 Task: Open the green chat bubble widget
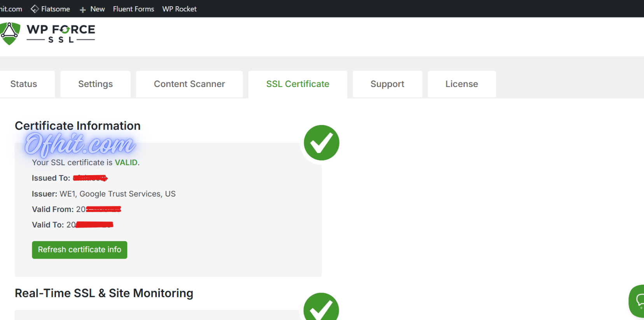click(638, 301)
